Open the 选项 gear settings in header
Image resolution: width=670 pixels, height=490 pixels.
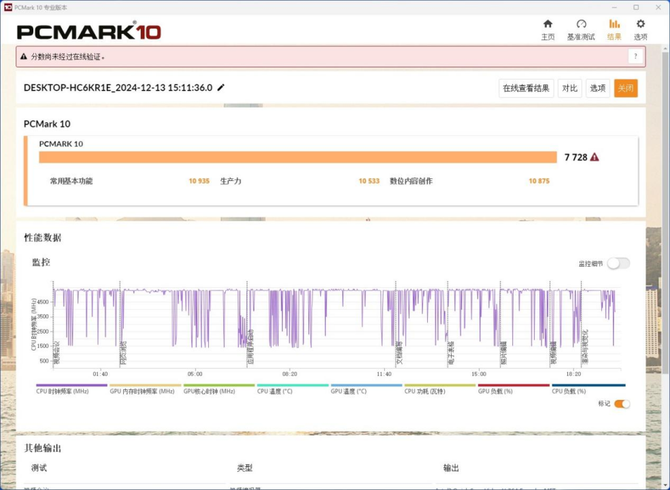640,29
